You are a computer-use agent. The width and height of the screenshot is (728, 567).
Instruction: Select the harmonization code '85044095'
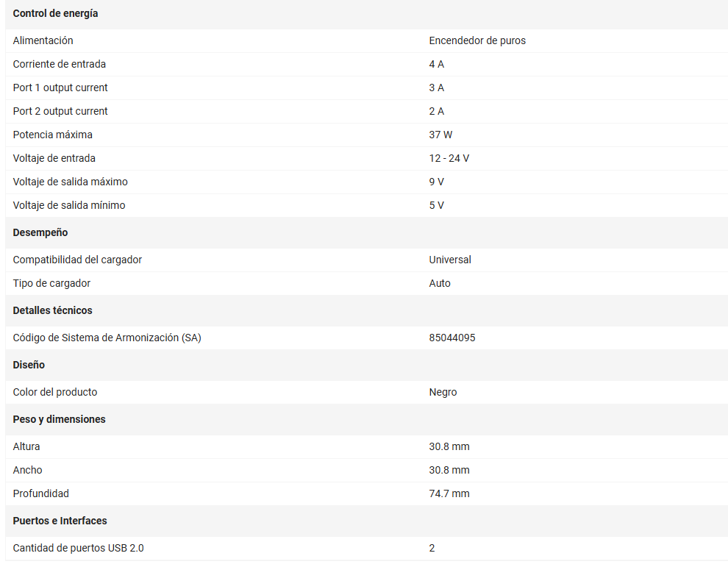tap(452, 338)
